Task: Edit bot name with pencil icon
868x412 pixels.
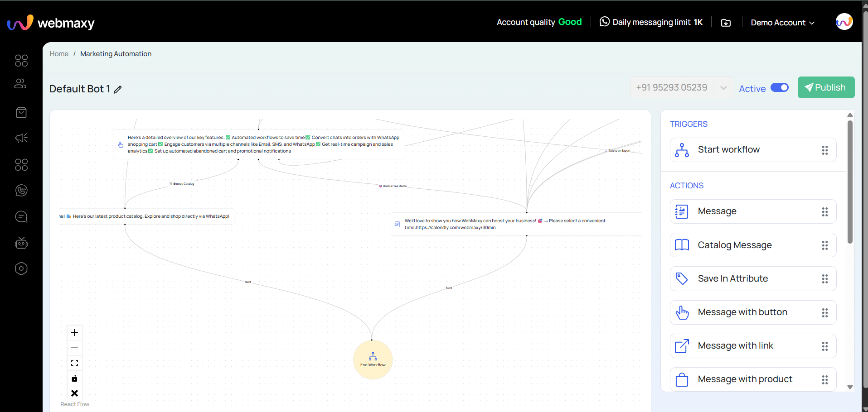Action: pos(118,90)
